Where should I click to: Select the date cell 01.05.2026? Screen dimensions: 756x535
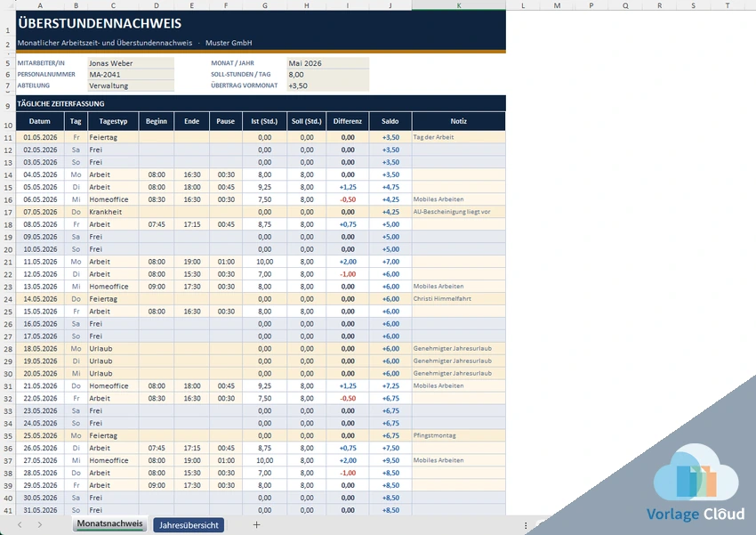39,137
